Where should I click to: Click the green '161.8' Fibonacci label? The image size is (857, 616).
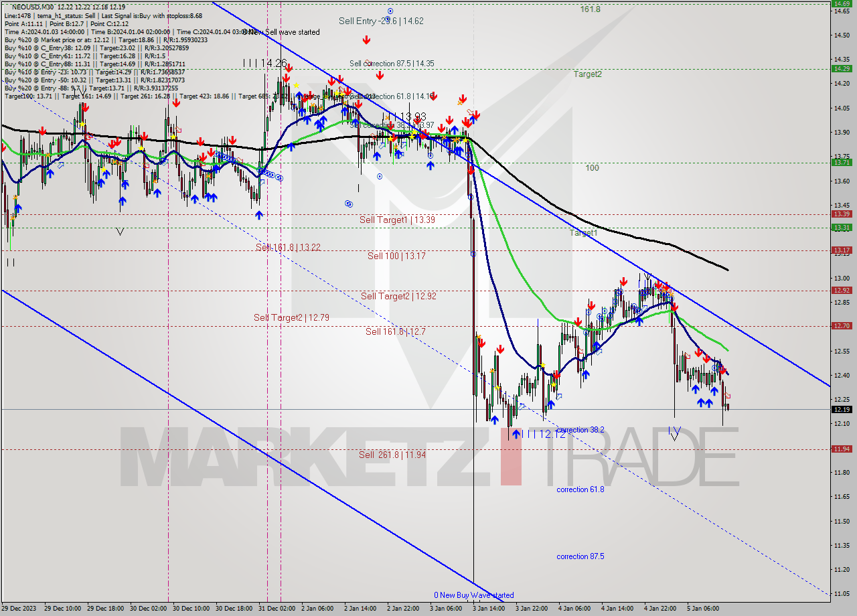[591, 9]
